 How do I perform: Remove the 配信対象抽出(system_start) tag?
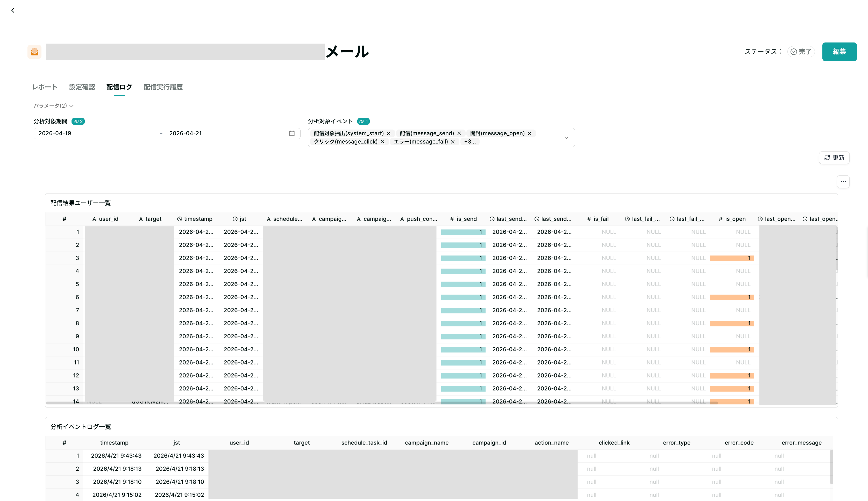click(389, 133)
